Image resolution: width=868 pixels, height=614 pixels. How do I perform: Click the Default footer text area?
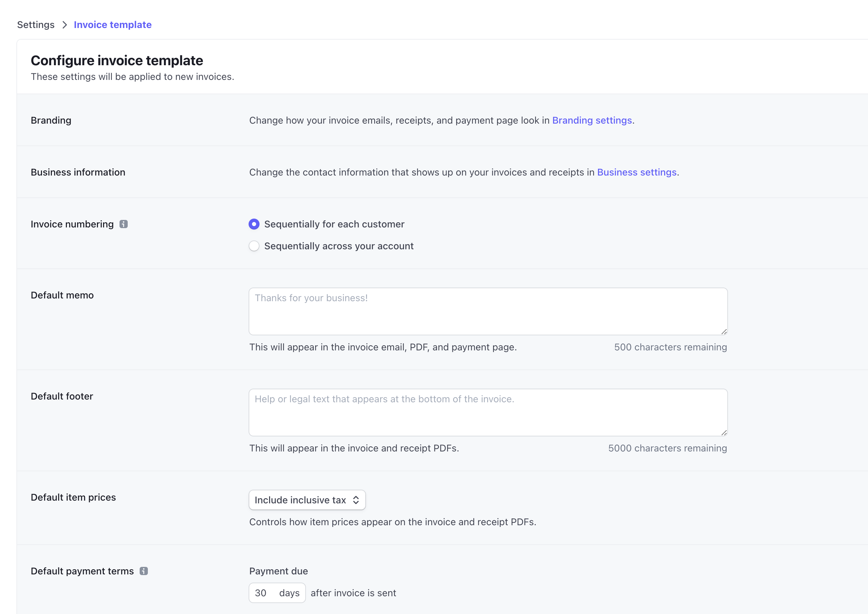click(488, 413)
